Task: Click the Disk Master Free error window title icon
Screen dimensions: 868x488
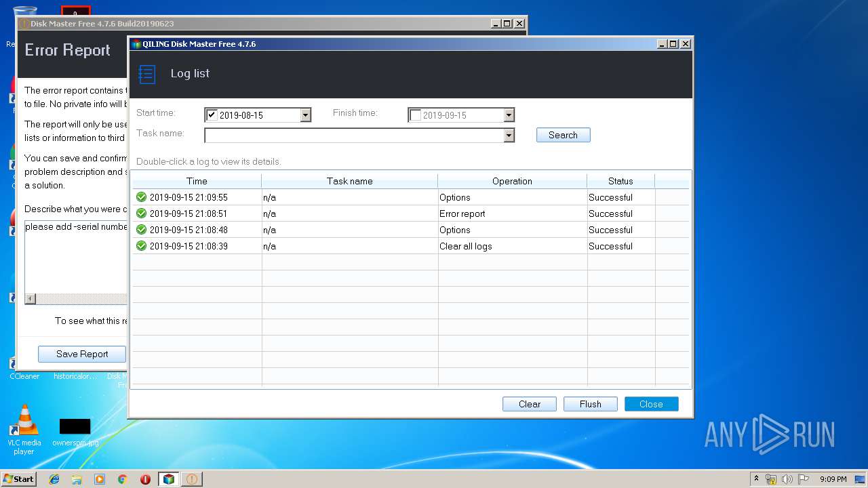Action: click(x=24, y=24)
